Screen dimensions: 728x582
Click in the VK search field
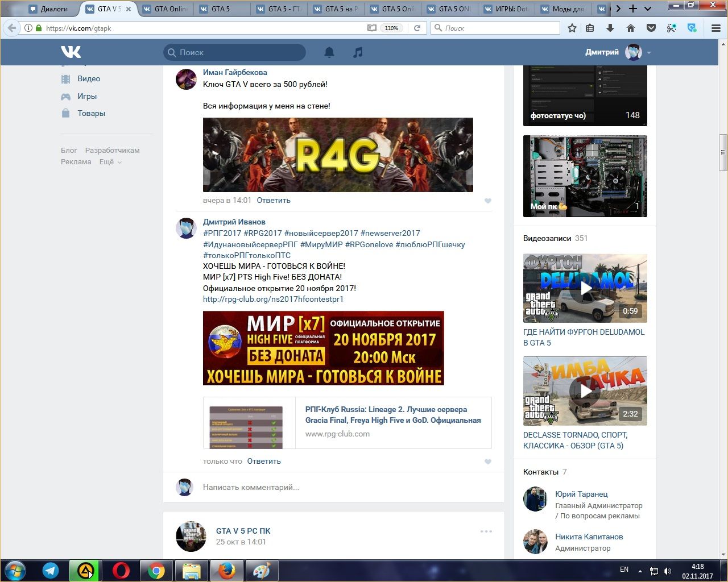click(x=234, y=52)
